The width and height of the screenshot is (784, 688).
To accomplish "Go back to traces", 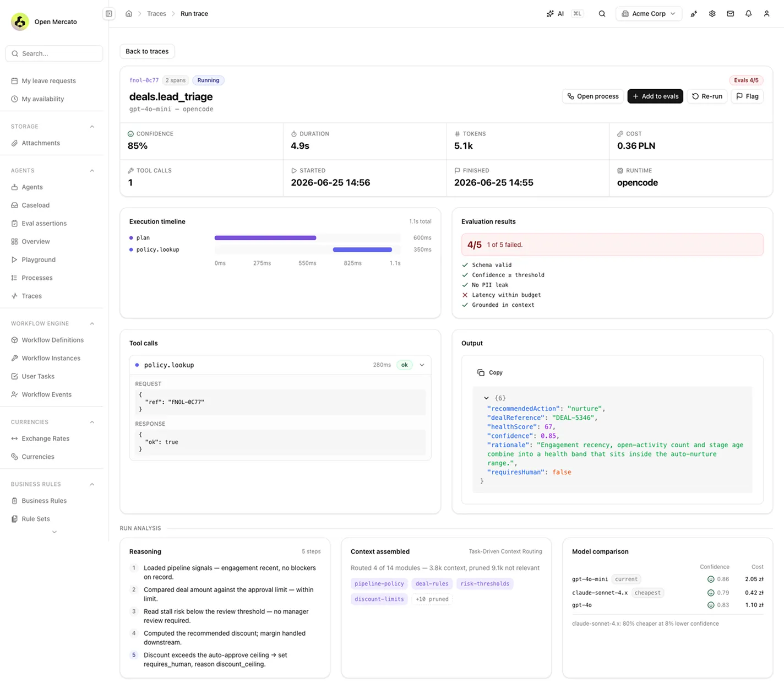I will coord(147,51).
